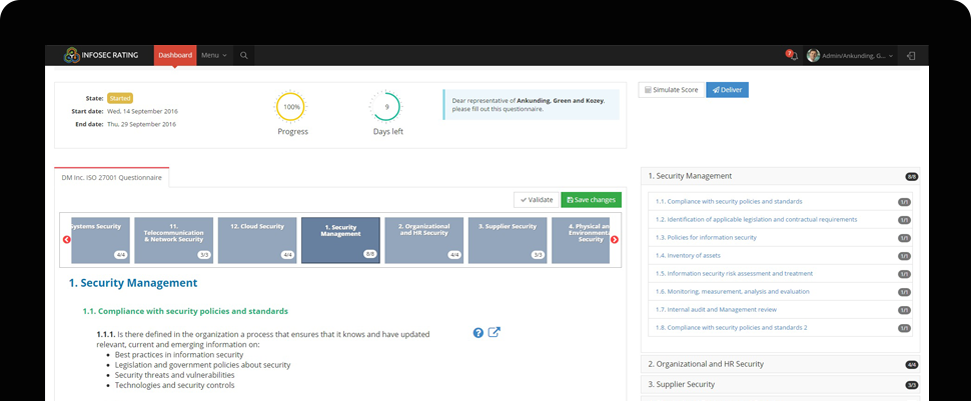Image resolution: width=971 pixels, height=401 pixels.
Task: Select 4. Physical and Environmental Security tile
Action: tap(580, 240)
